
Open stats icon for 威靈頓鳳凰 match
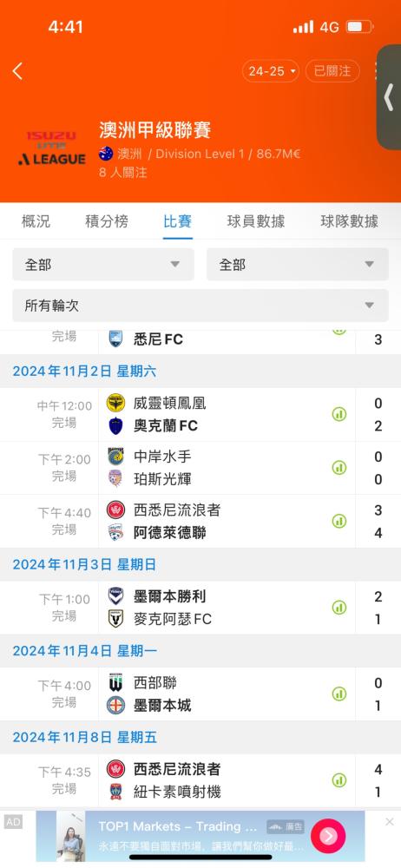click(x=339, y=414)
